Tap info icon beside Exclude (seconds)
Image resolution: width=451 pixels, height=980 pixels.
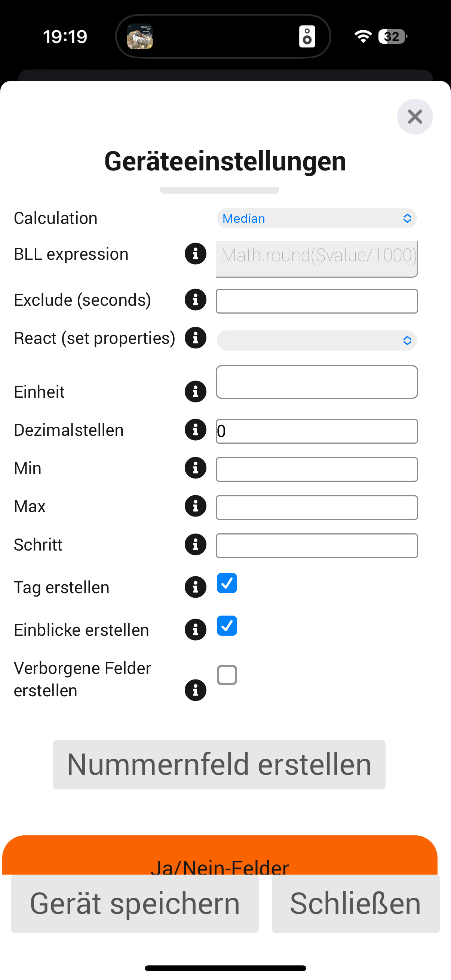195,300
